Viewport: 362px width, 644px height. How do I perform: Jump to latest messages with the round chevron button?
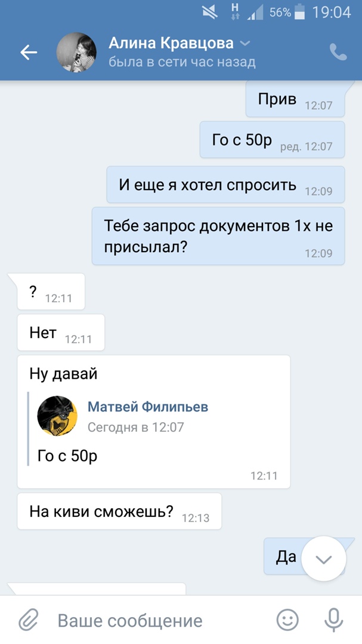point(324,559)
